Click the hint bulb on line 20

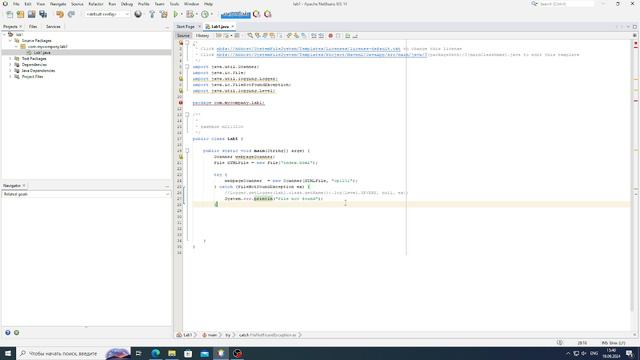[180, 157]
